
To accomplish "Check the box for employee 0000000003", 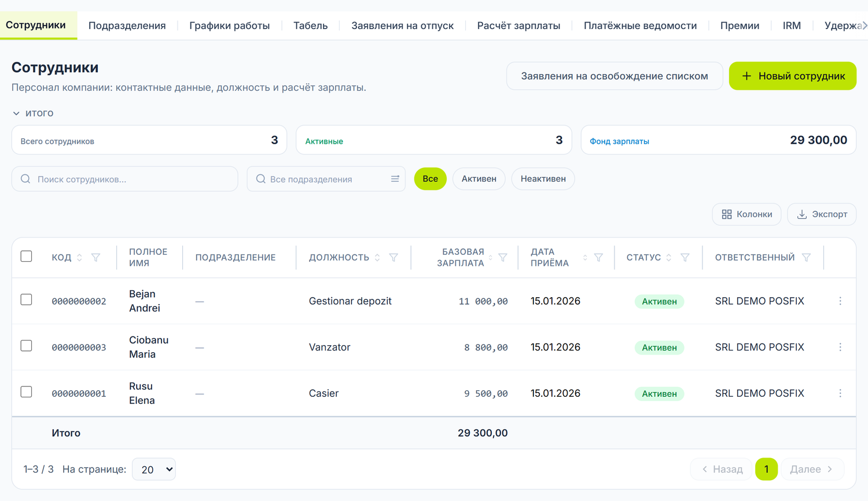I will [x=26, y=346].
